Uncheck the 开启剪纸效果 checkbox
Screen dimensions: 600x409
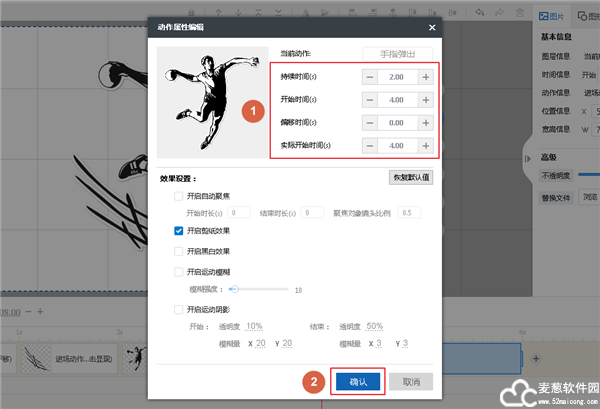click(179, 230)
